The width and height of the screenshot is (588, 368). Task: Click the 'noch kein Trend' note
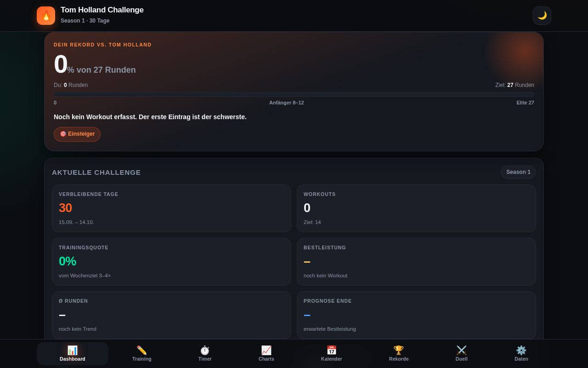click(78, 329)
